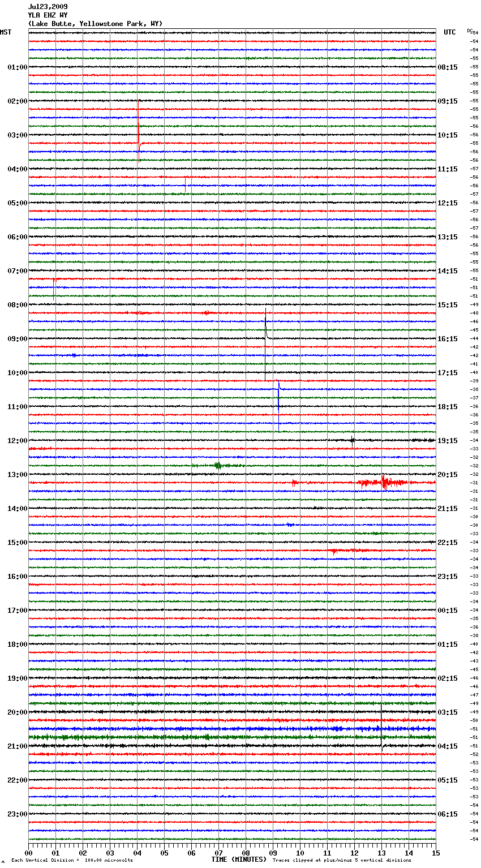Click the 02:15 UTC time label
481x868 pixels.
tap(448, 678)
